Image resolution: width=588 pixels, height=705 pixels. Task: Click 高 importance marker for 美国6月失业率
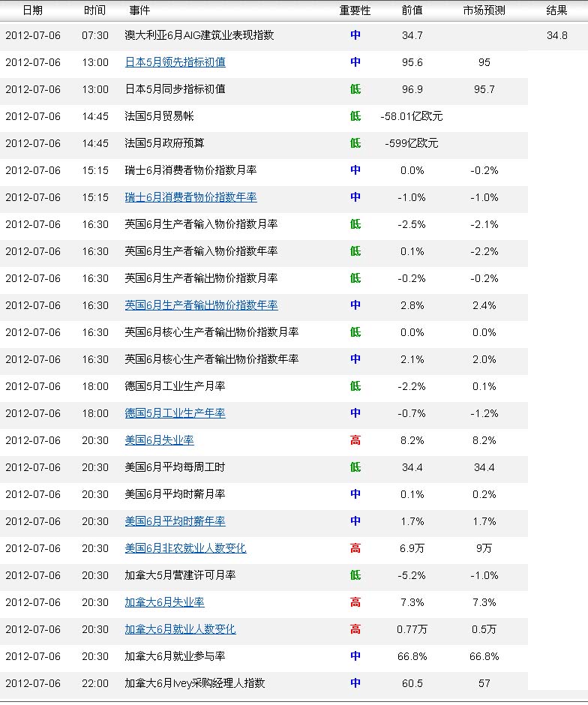click(x=355, y=440)
